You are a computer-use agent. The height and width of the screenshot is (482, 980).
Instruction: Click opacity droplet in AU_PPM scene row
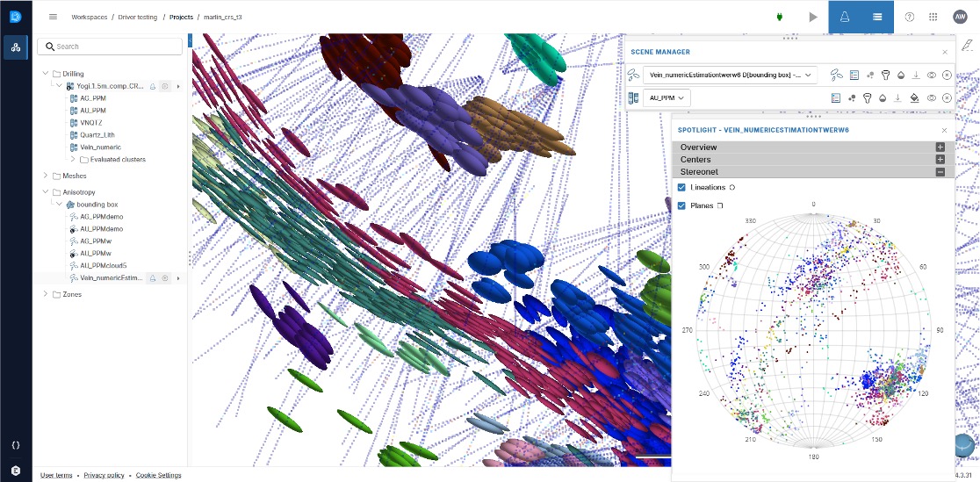883,97
